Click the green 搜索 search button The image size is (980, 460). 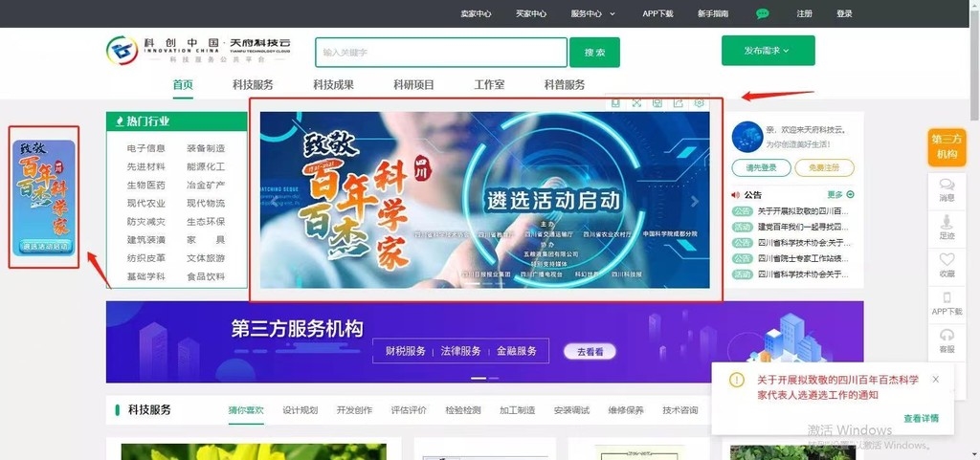pyautogui.click(x=594, y=53)
